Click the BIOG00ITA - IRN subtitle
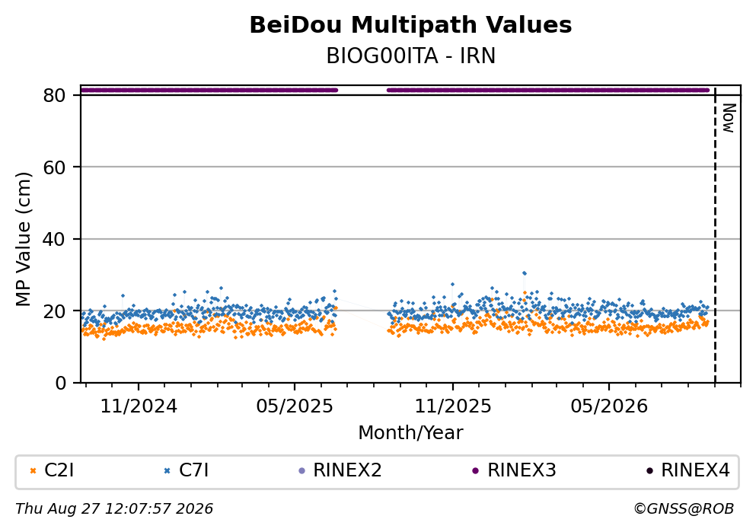 pos(411,56)
